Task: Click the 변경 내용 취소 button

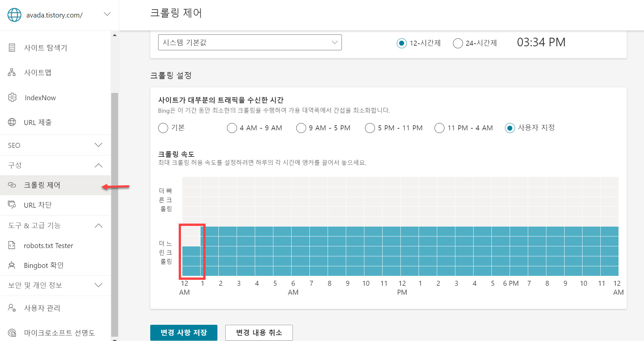Action: 259,333
